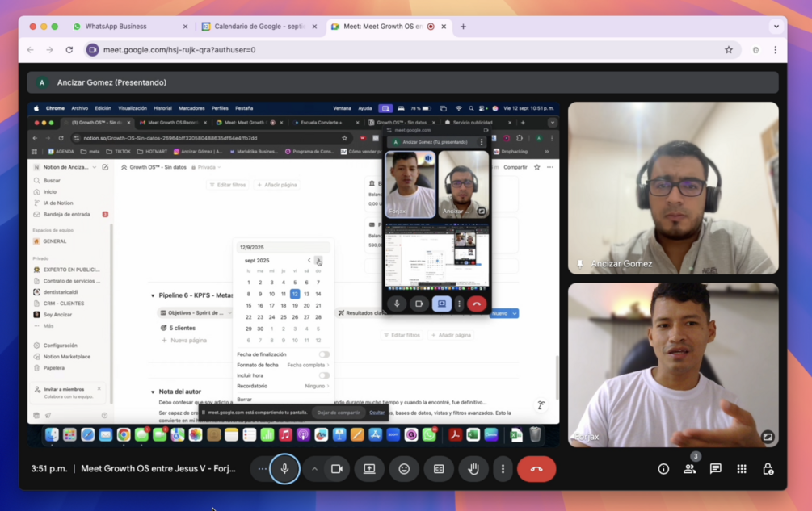The image size is (812, 511).
Task: Click Compartir in shared Notion page
Action: [515, 167]
